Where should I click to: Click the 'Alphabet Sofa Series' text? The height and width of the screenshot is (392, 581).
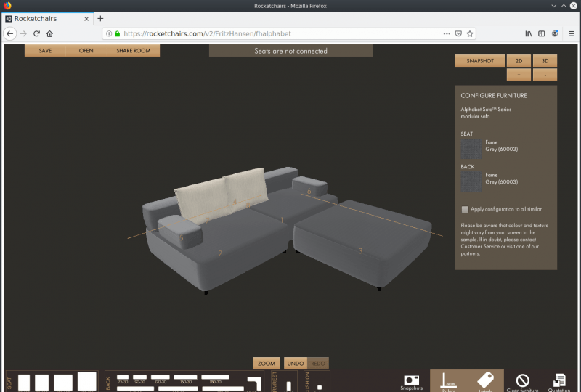486,110
